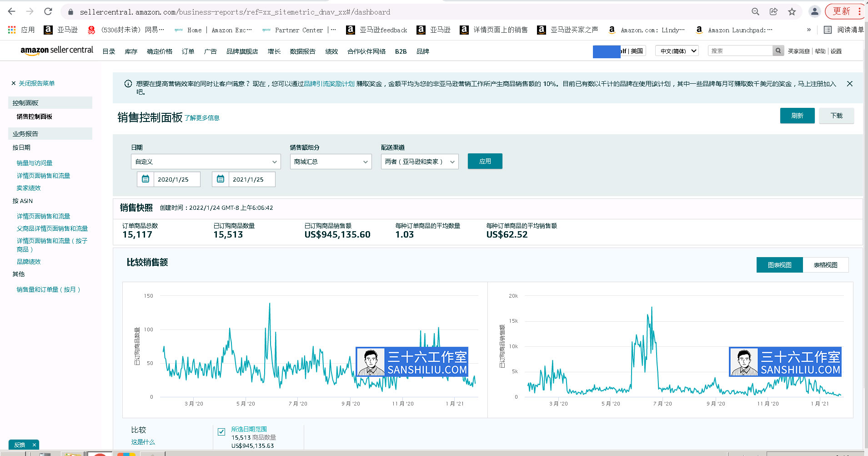The width and height of the screenshot is (868, 456).
Task: Reload the current browser page
Action: click(x=48, y=11)
